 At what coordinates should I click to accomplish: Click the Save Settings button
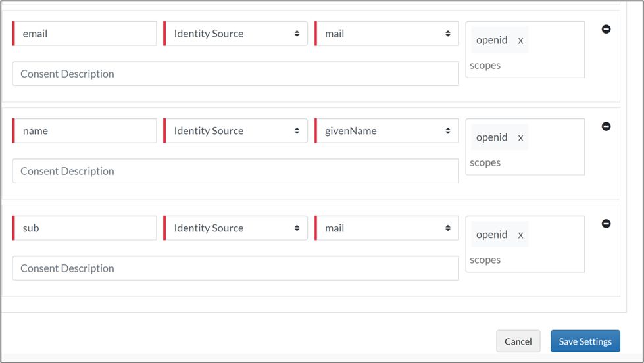pos(585,341)
